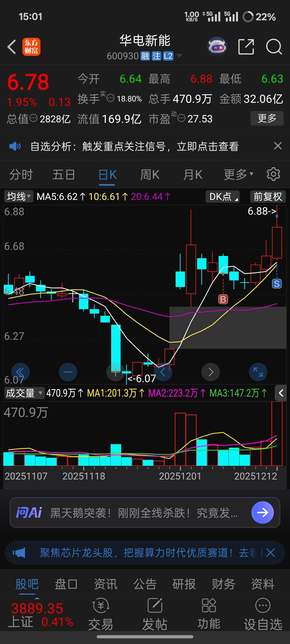Viewport: 290px width, 644px height.
Task: Tap the S sell signal marker
Action: [277, 284]
